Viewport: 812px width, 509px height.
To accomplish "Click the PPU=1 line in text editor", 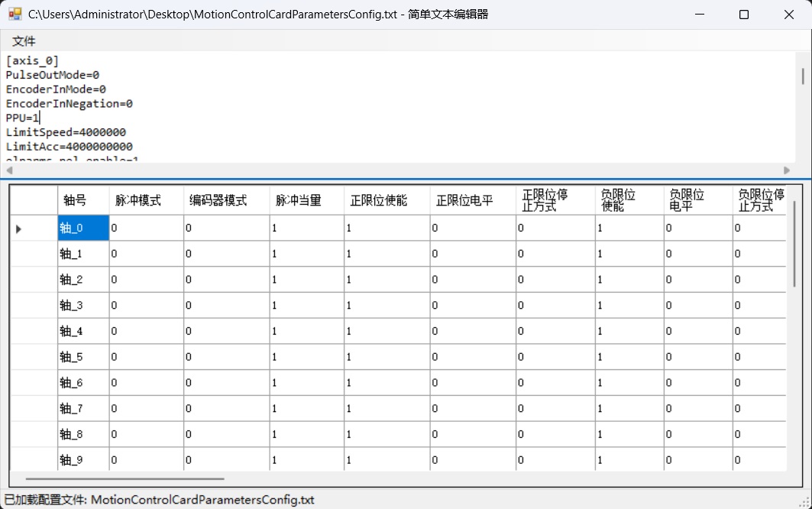I will [x=22, y=118].
